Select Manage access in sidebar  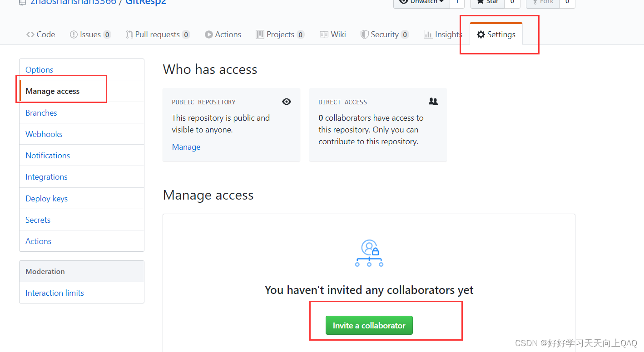point(82,91)
